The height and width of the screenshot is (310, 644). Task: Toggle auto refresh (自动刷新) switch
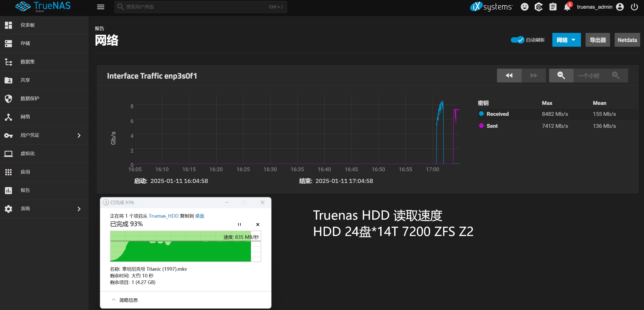coord(517,40)
